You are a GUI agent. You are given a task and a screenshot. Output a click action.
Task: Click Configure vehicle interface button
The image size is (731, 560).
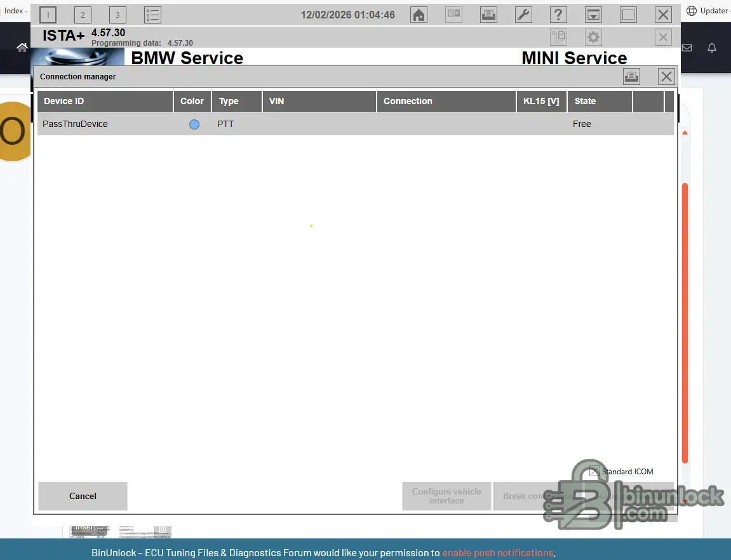446,496
